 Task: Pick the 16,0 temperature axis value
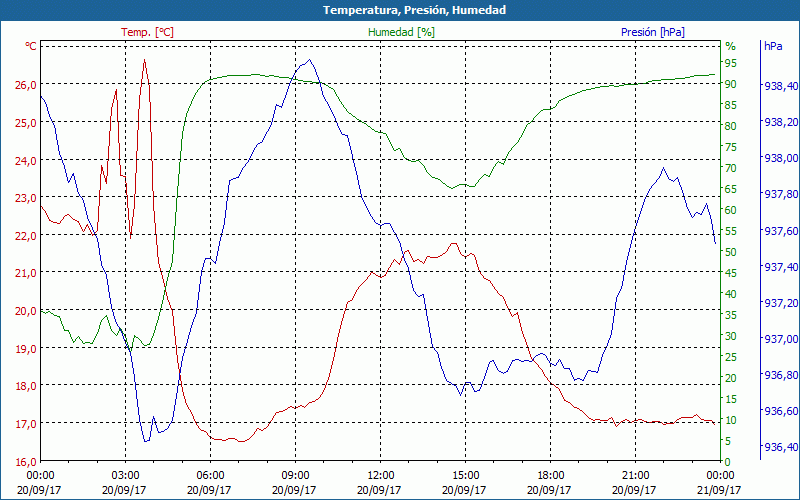[x=25, y=462]
